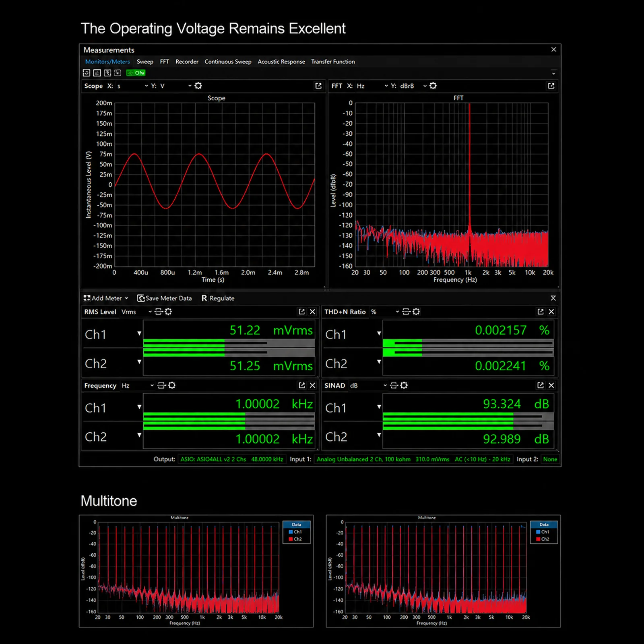Viewport: 644px width, 644px height.
Task: Click SINAD Ch1 bar meter
Action: [x=468, y=416]
